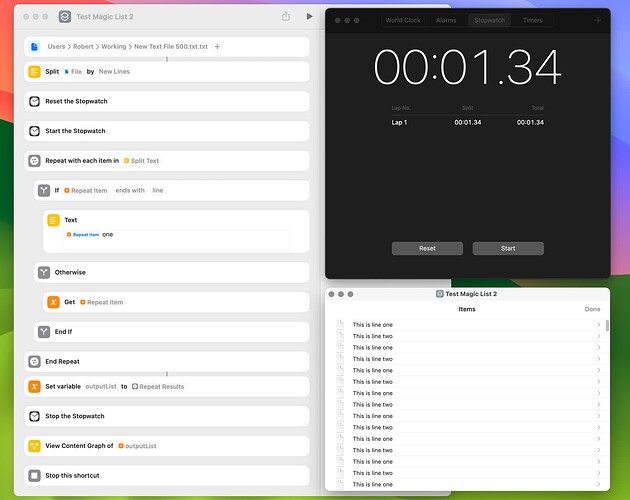The height and width of the screenshot is (500, 630).
Task: Click the Otherwise branch icon
Action: 44,273
